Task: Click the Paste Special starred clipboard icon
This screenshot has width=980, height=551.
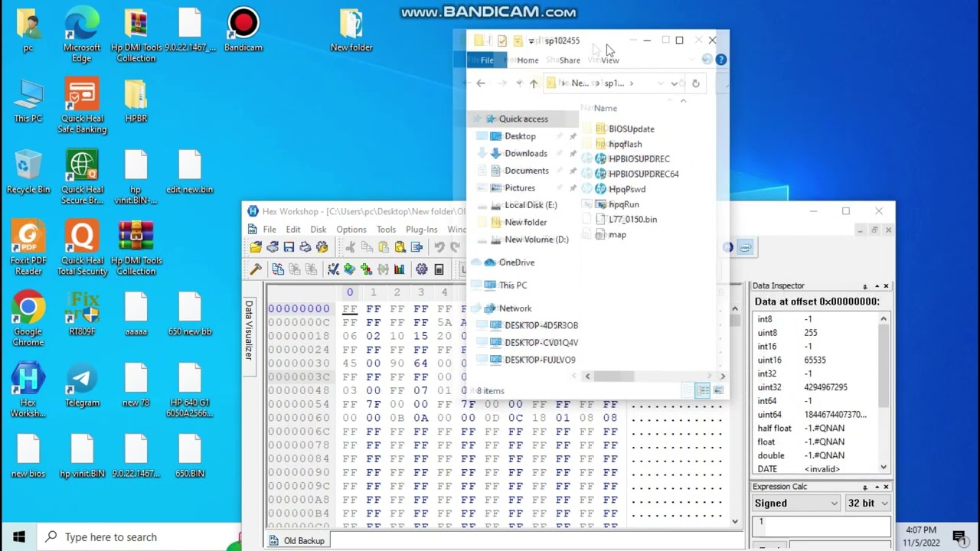Action: pyautogui.click(x=400, y=247)
